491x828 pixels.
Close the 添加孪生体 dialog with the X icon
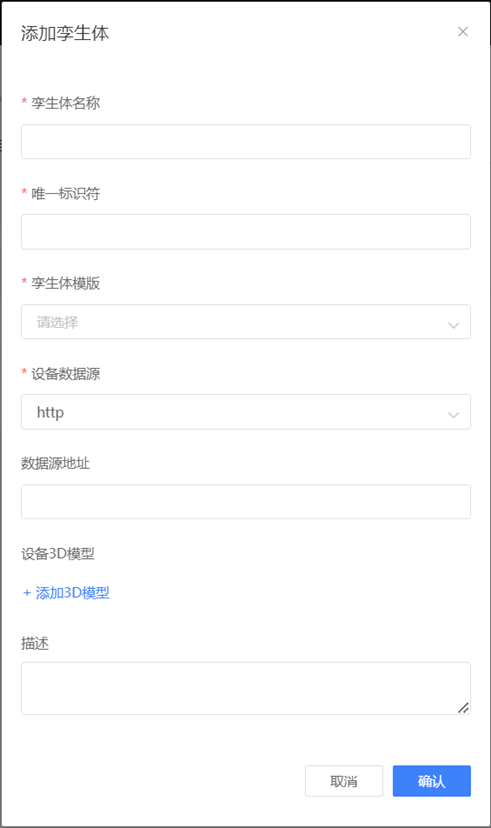(x=463, y=32)
